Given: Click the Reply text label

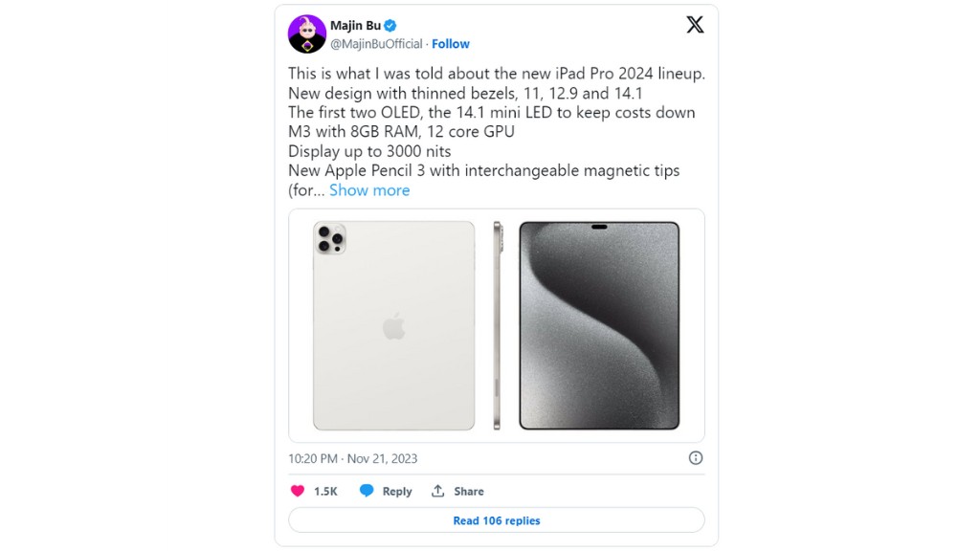Looking at the screenshot, I should coord(396,491).
